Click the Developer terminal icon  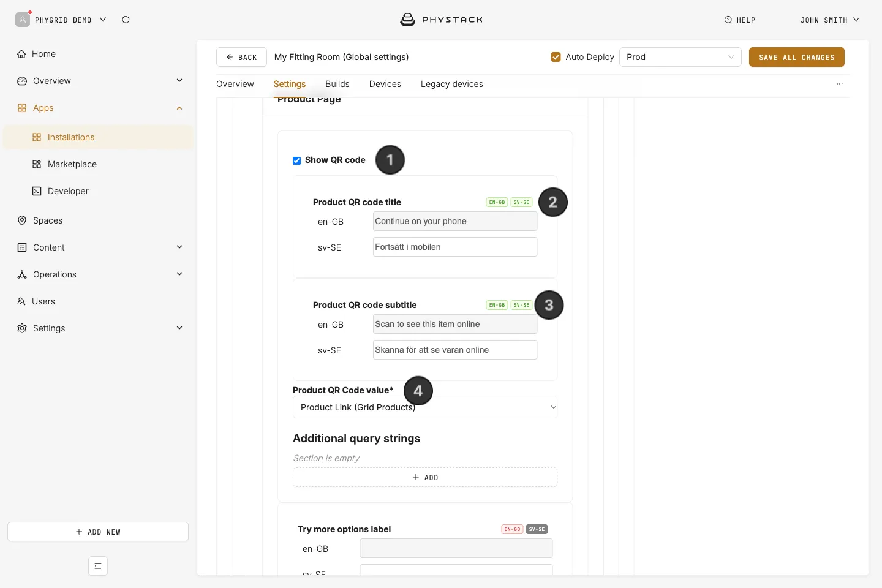pos(37,191)
